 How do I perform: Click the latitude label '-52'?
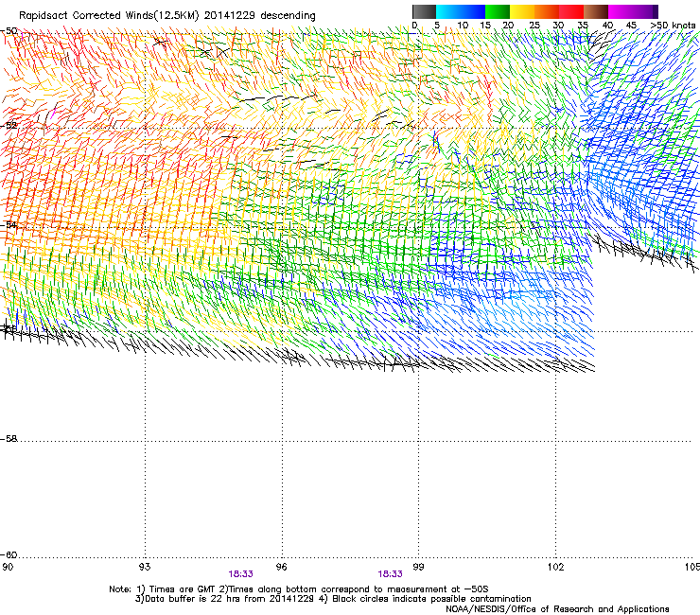pyautogui.click(x=9, y=126)
